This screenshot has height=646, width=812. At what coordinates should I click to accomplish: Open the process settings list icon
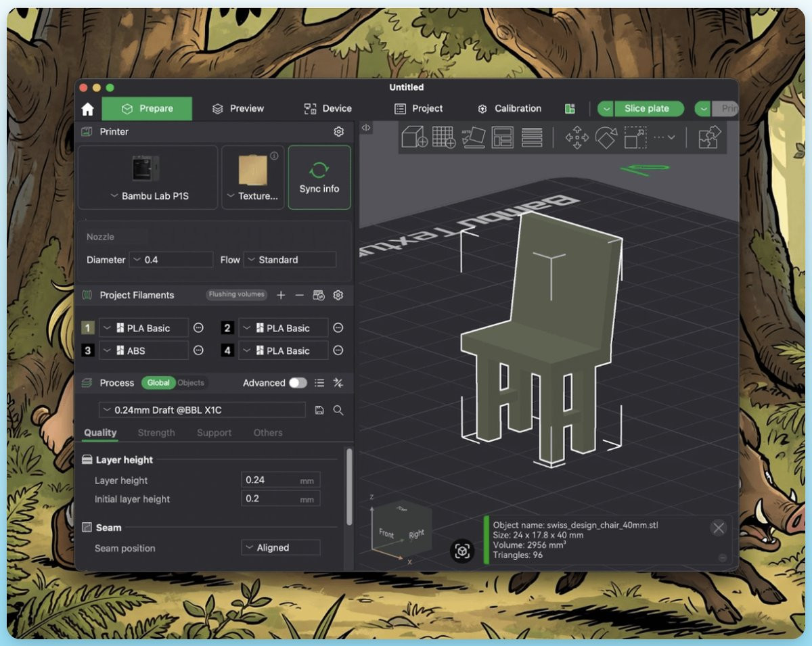[319, 383]
